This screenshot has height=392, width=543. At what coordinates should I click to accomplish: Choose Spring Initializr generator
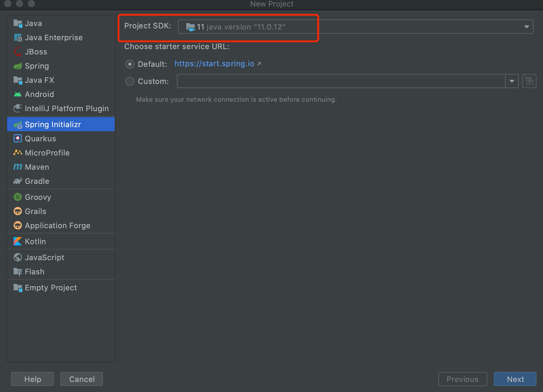click(61, 124)
